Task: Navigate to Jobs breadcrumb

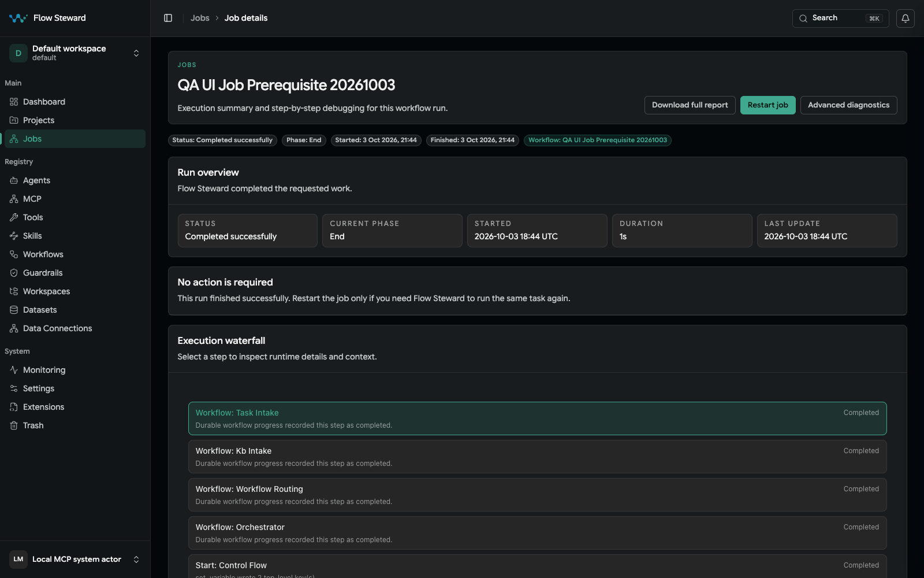Action: (200, 18)
